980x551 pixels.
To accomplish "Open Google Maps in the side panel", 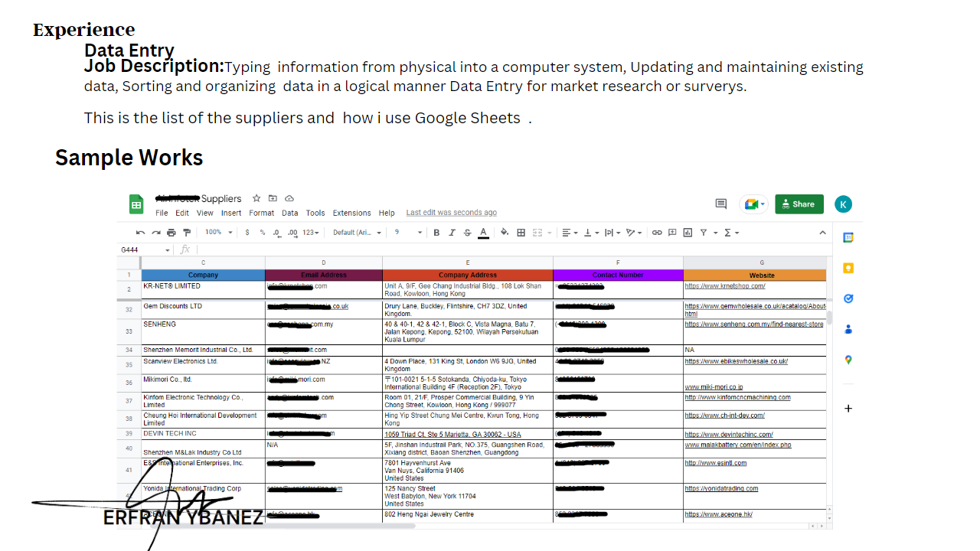I will [x=848, y=360].
